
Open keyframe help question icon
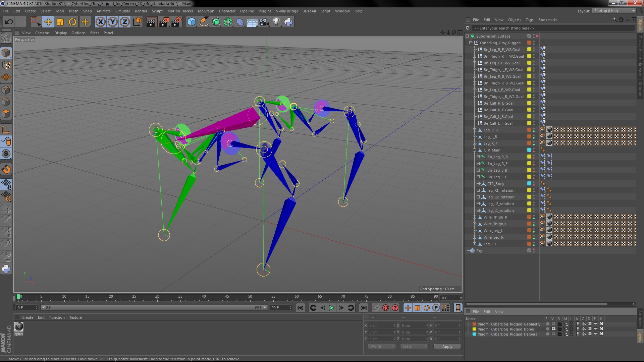point(395,308)
